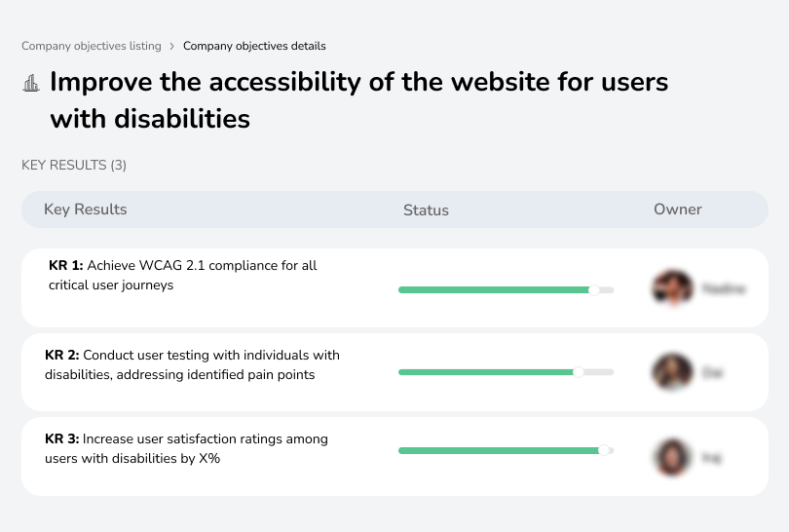Open the Company objectives listing breadcrumb
Screen dimensions: 789x532
tap(92, 46)
